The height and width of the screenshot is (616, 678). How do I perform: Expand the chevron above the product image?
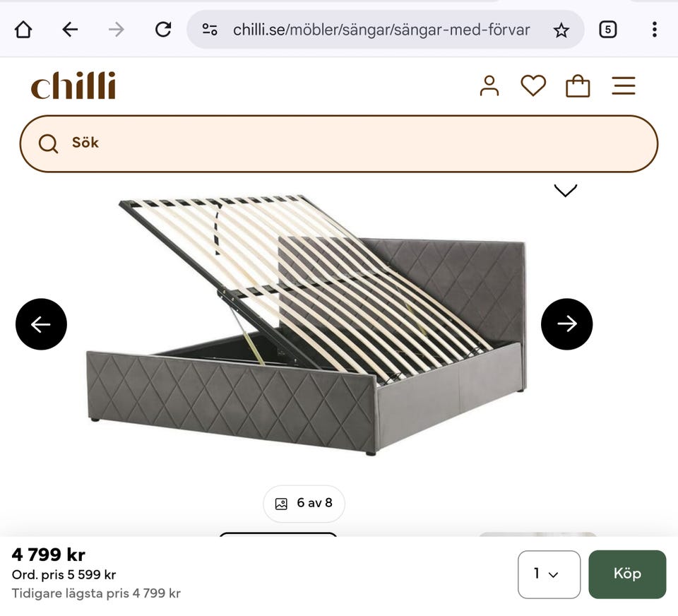point(566,191)
